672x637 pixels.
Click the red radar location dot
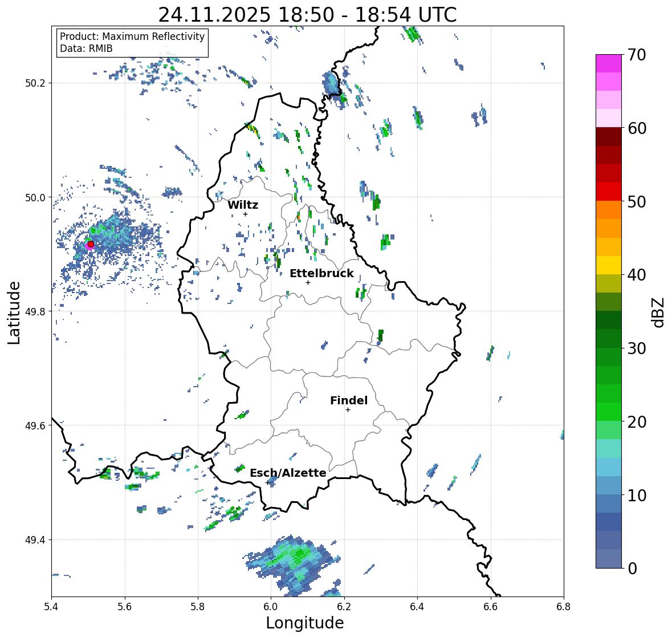91,244
